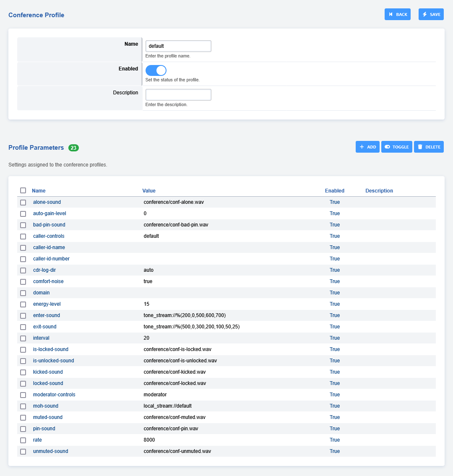Open the enter-sound parameter link

[x=47, y=315]
